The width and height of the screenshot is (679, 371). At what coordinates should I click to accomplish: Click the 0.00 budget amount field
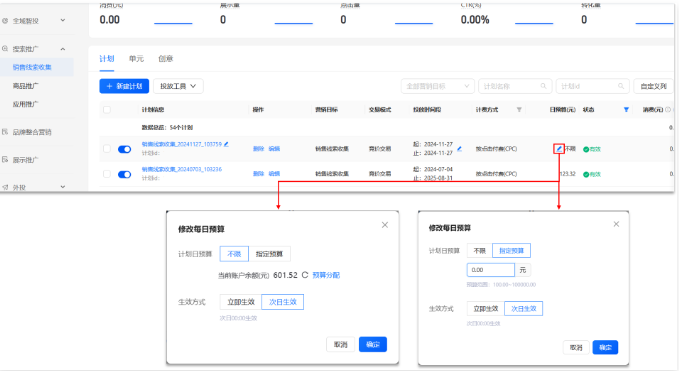(x=491, y=270)
